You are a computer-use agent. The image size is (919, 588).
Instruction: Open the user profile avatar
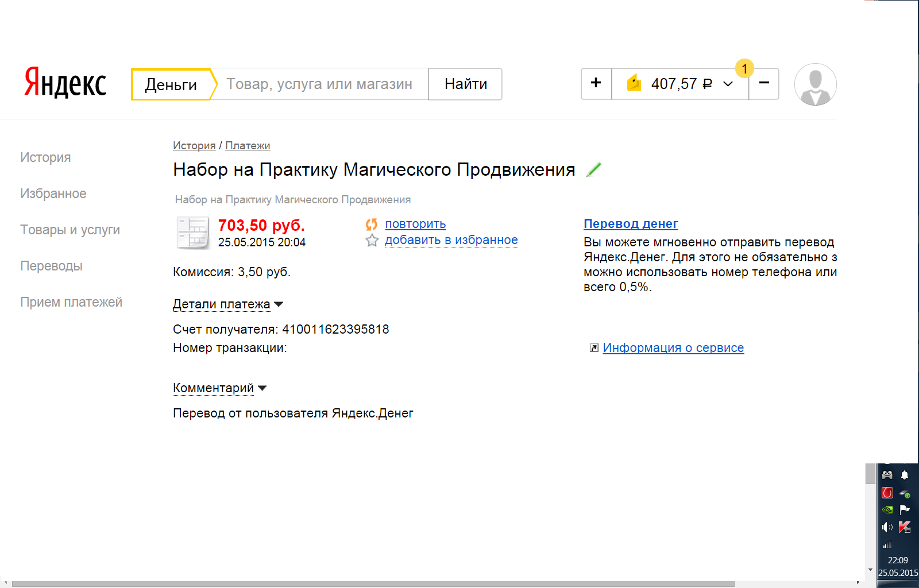pyautogui.click(x=815, y=84)
